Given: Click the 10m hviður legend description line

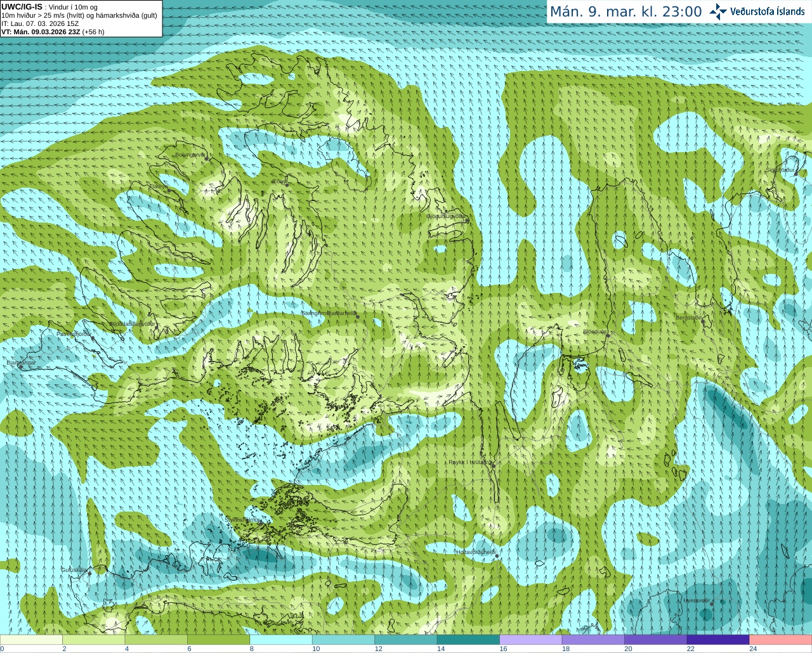Looking at the screenshot, I should coord(79,15).
